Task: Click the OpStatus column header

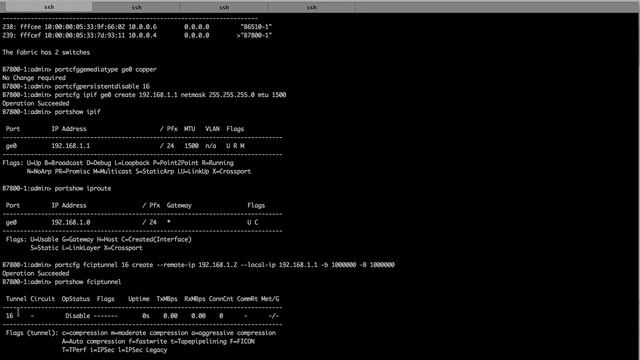Action: tap(76, 299)
